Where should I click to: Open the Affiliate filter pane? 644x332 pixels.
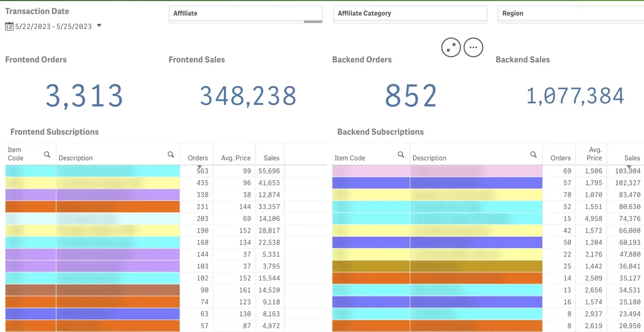(x=246, y=13)
